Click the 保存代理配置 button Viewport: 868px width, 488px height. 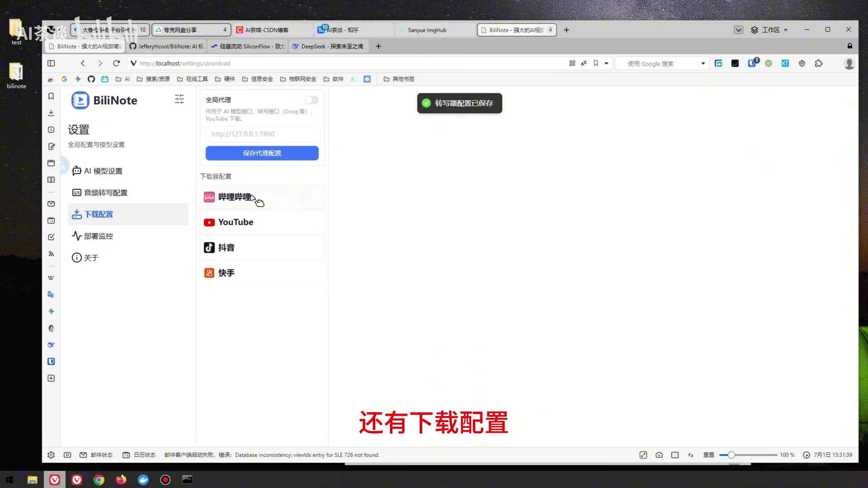(x=262, y=153)
